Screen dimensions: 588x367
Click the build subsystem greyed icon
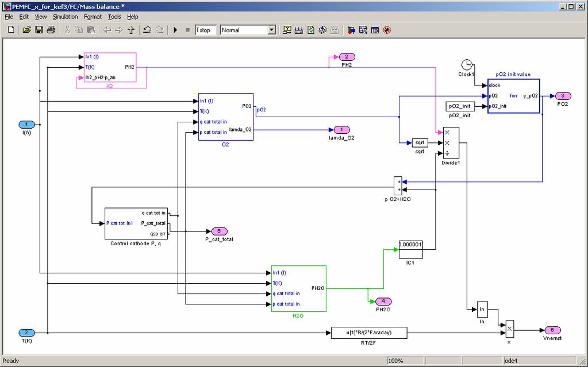coord(335,30)
